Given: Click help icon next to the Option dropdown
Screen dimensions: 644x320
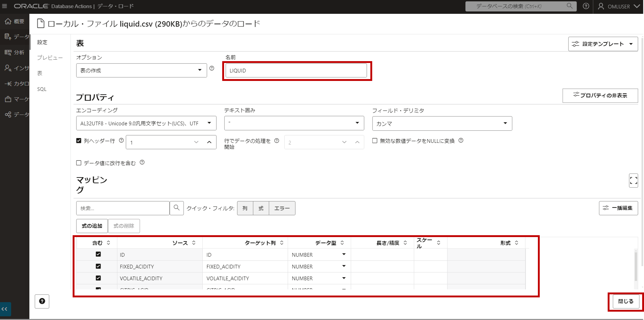Looking at the screenshot, I should pos(212,68).
